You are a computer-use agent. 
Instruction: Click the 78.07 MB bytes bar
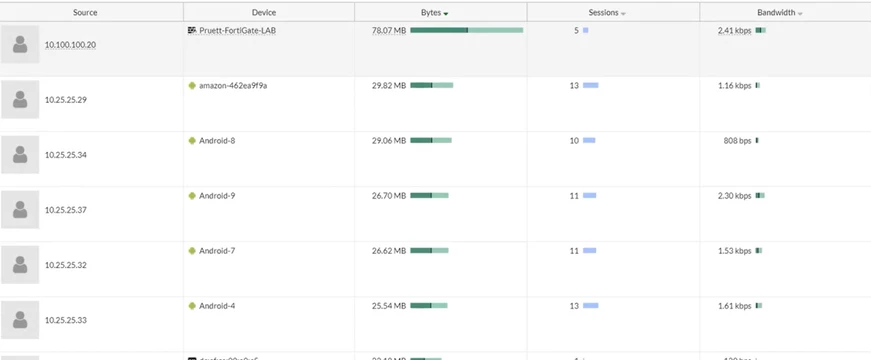tap(467, 30)
